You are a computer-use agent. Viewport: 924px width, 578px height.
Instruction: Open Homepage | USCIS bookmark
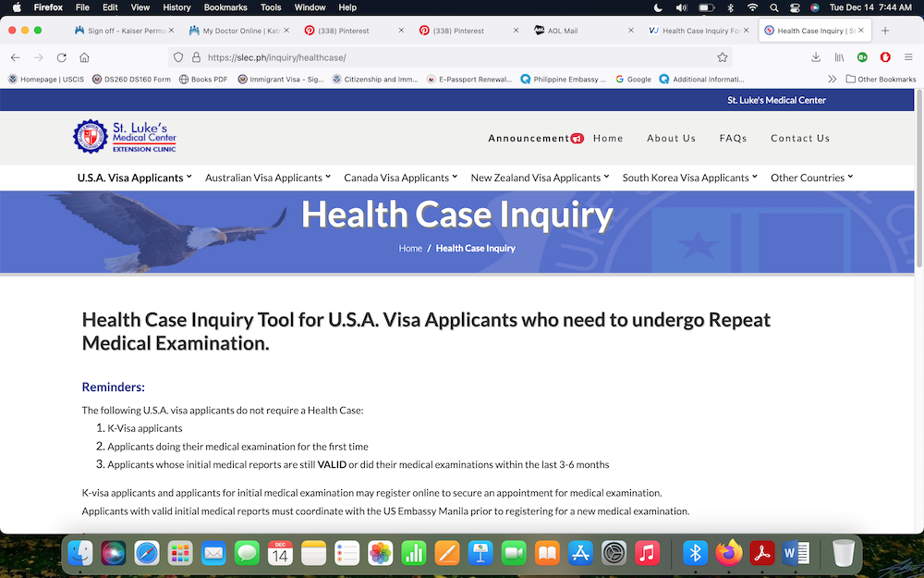(x=46, y=79)
